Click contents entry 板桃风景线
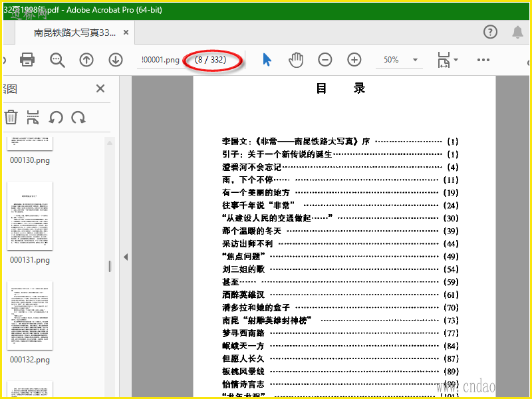The width and height of the screenshot is (532, 399). pyautogui.click(x=243, y=372)
